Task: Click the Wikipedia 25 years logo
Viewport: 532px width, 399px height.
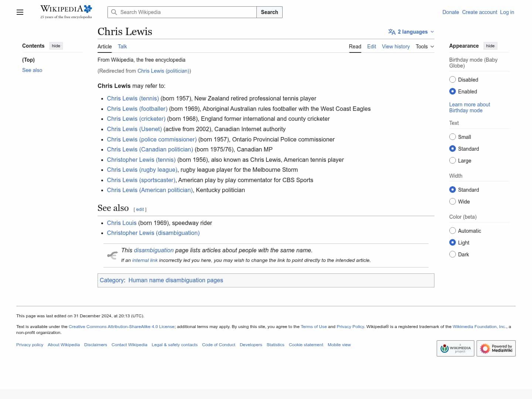Action: click(66, 12)
